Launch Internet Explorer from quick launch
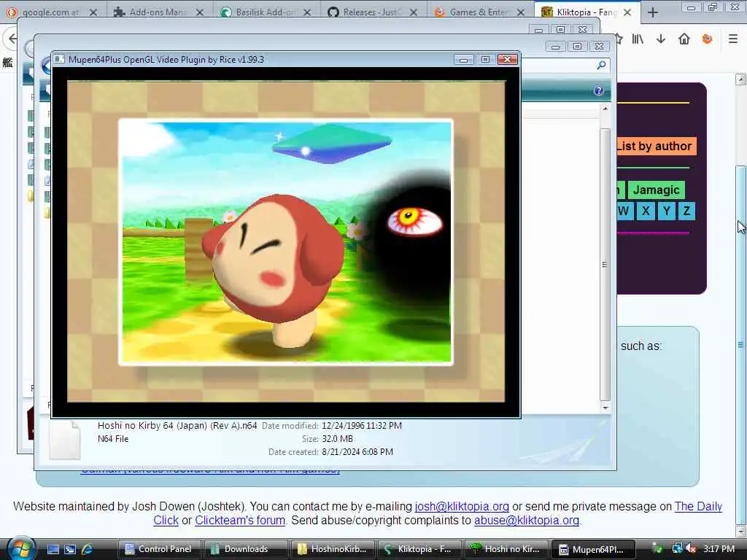Viewport: 747px width, 560px height. 87,549
